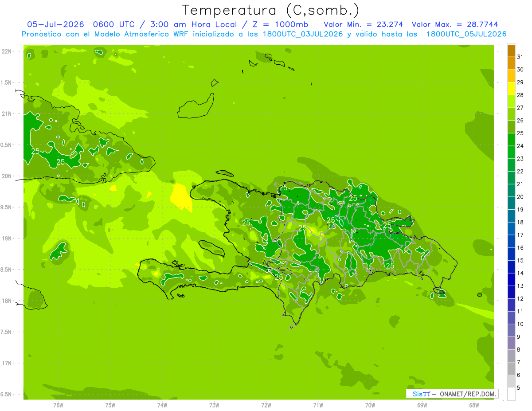This screenshot has height=411, width=532.
Task: Click the SisTT - ONAMET/REP.DOM. credit label
Action: [x=452, y=394]
